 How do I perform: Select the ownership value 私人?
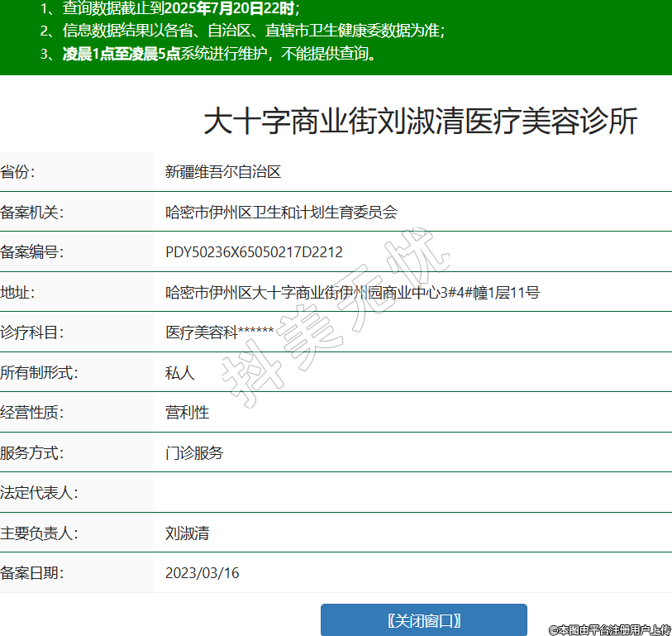coord(179,373)
